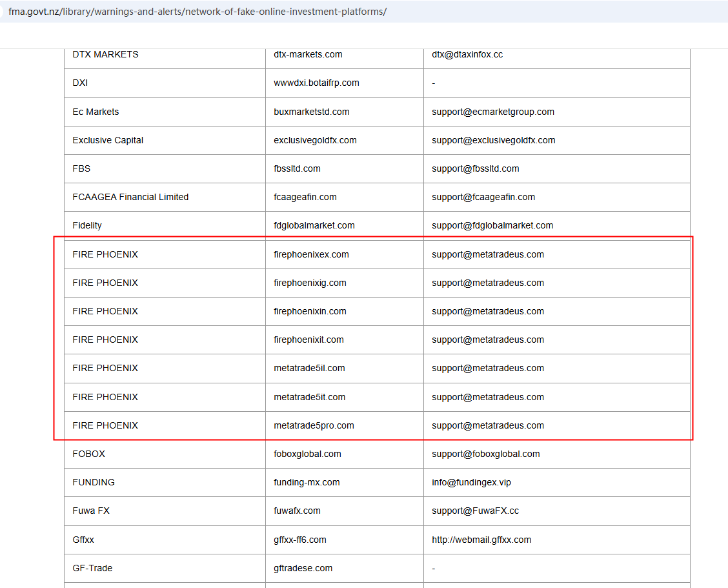
Task: Click the dtx-markets.com website entry
Action: click(308, 54)
